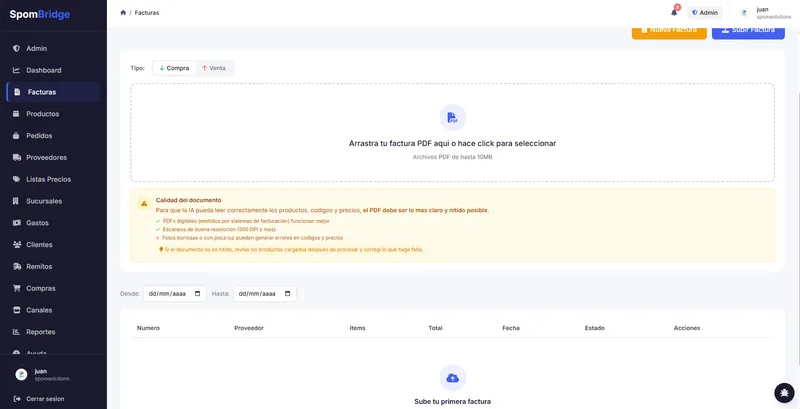
Task: Select the Venta invoice type
Action: tap(214, 68)
